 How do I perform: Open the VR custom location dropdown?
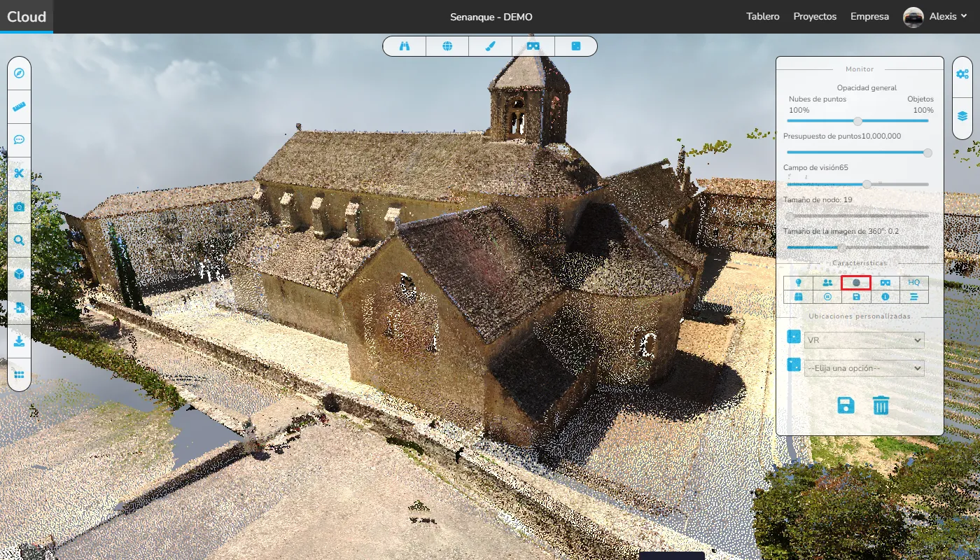[x=864, y=340]
